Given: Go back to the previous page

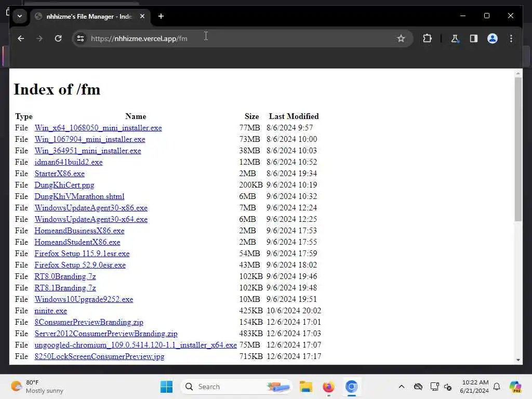Looking at the screenshot, I should click(21, 38).
